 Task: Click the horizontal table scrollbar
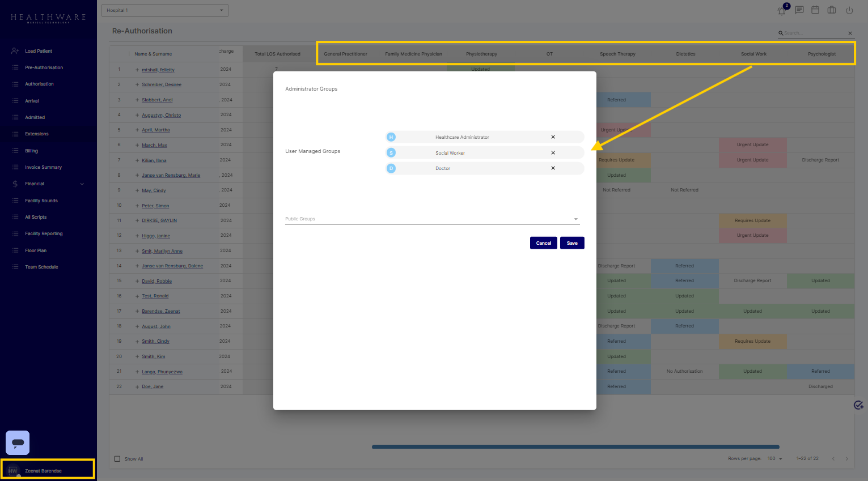[x=575, y=446]
